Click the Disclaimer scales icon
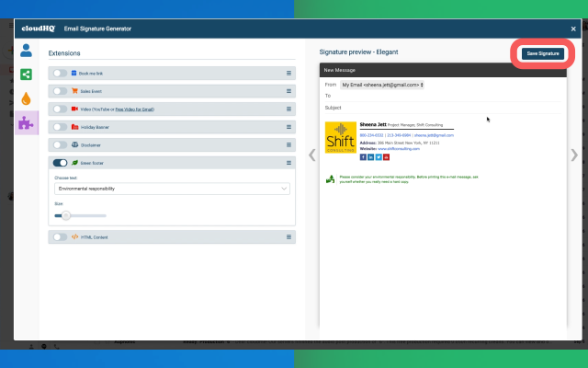This screenshot has height=368, width=588. (74, 144)
